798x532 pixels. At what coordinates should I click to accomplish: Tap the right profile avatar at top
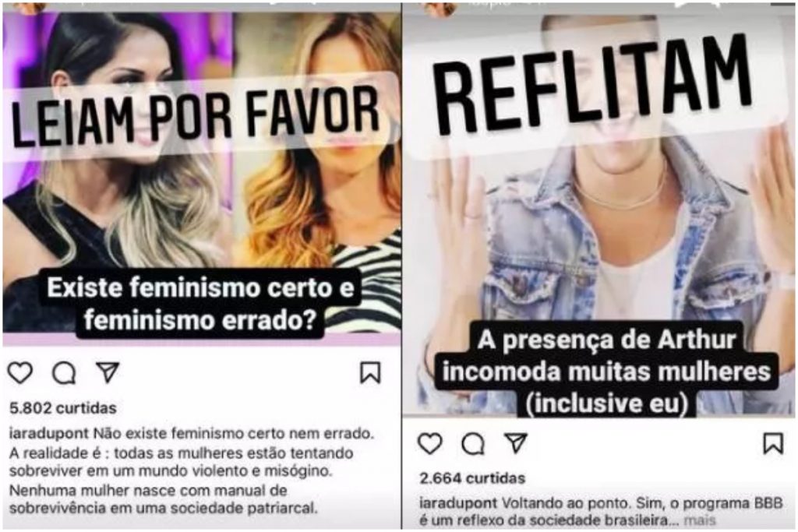[440, 8]
